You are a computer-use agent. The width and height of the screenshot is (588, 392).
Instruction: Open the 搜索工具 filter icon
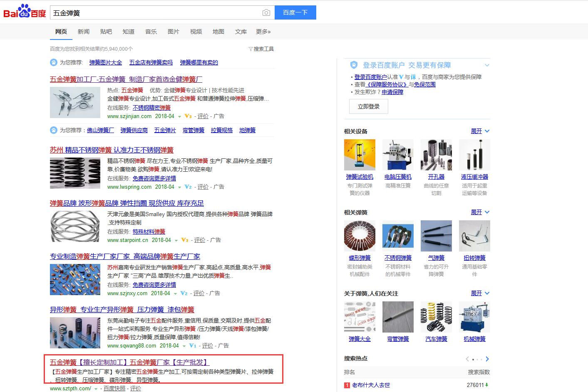click(251, 49)
